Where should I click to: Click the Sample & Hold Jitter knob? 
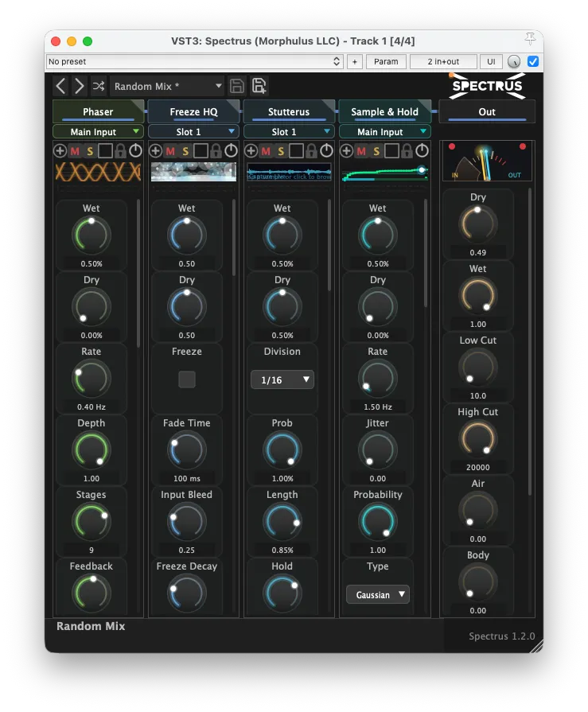[x=378, y=450]
